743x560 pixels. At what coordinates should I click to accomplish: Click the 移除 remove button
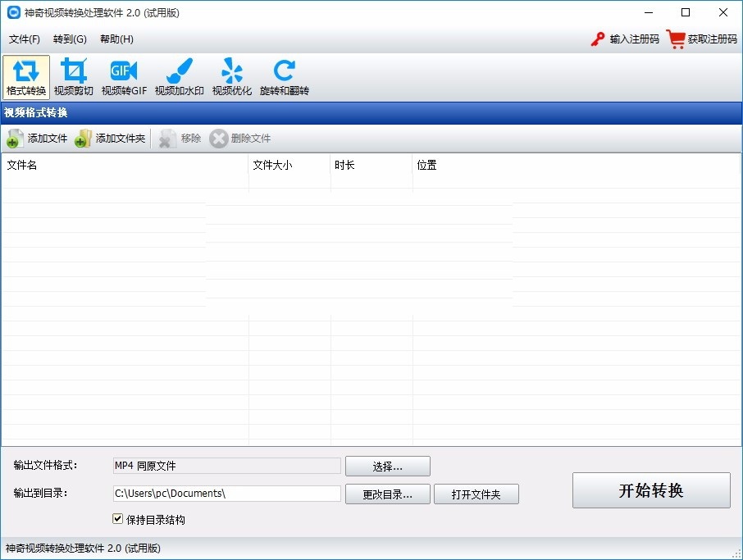[179, 138]
